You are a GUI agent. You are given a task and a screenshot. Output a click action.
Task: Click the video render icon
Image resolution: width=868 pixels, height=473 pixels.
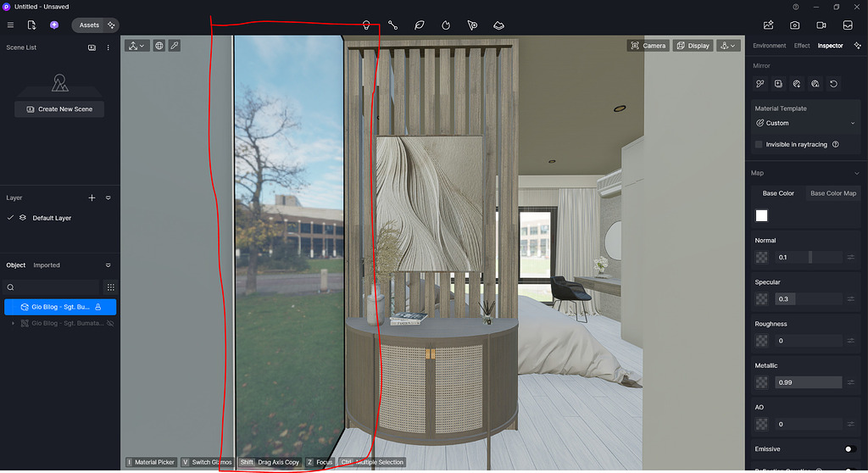(x=821, y=25)
